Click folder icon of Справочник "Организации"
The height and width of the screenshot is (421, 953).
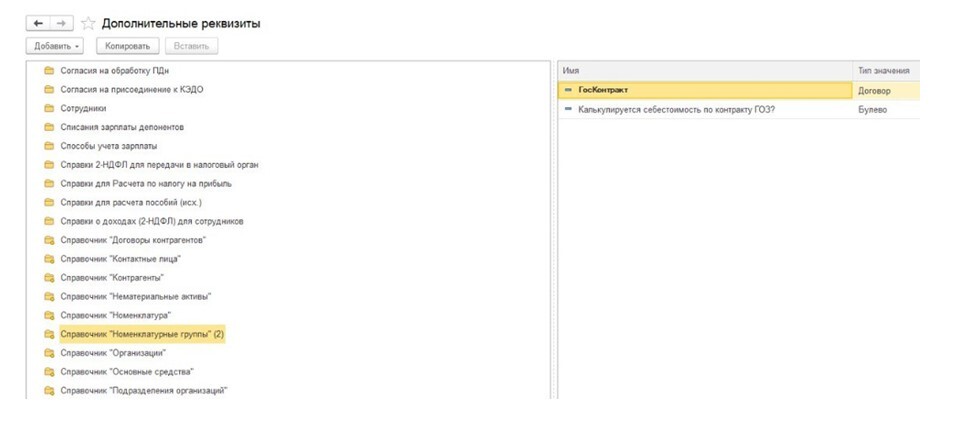pyautogui.click(x=49, y=353)
